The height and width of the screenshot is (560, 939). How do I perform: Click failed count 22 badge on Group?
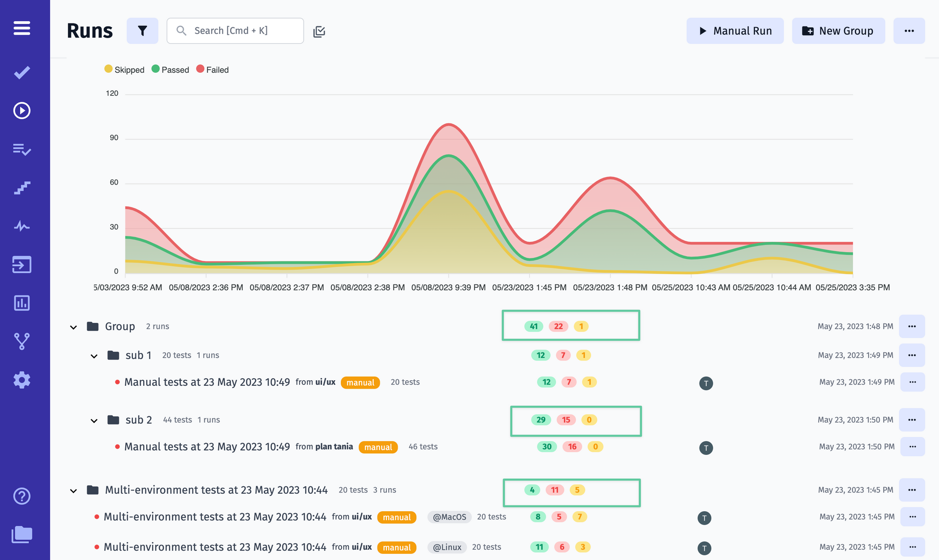tap(558, 326)
